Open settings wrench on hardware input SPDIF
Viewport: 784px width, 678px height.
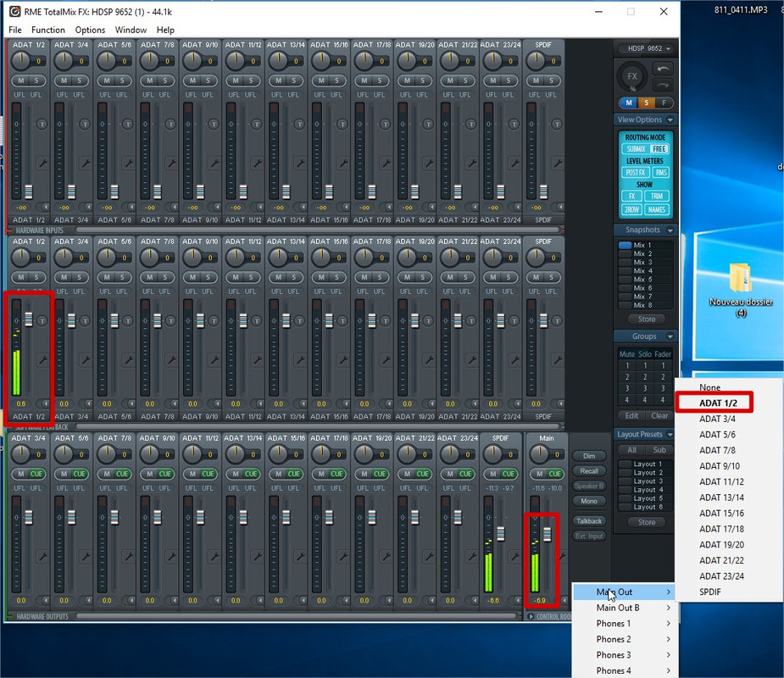557,164
